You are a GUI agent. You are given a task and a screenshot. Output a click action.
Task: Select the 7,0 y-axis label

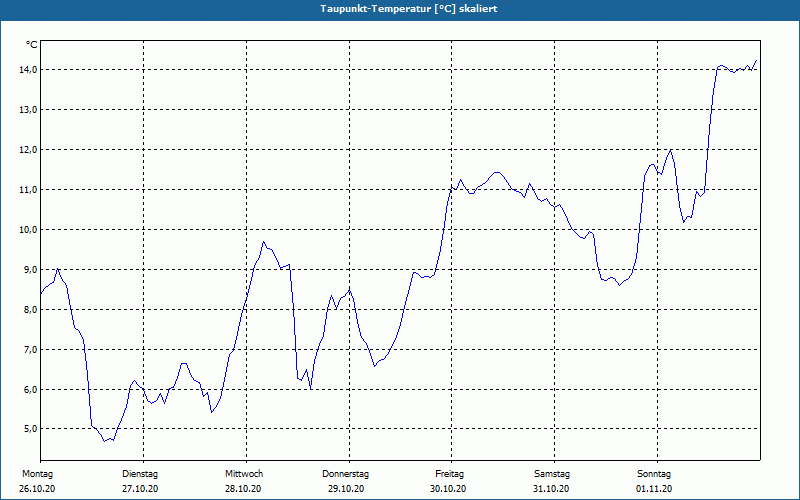30,349
